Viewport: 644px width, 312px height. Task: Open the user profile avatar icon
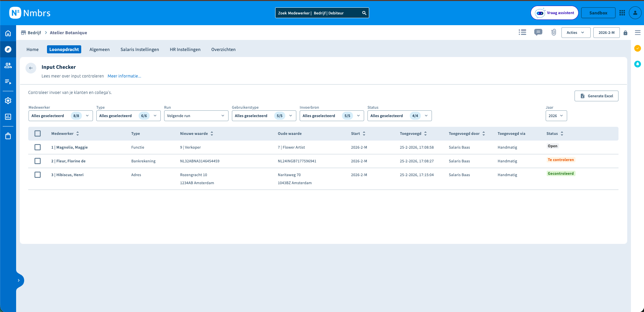pyautogui.click(x=635, y=13)
